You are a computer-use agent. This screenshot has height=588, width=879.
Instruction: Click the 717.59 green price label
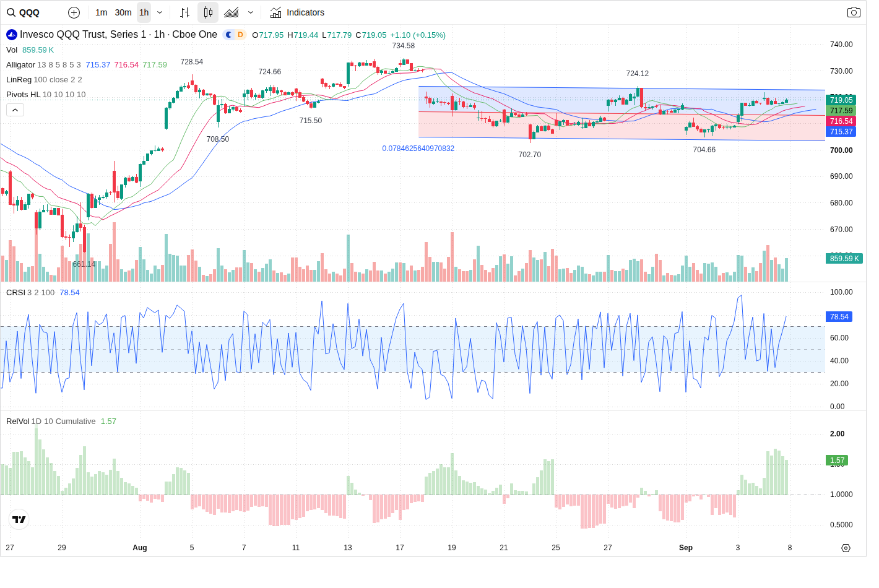[841, 111]
